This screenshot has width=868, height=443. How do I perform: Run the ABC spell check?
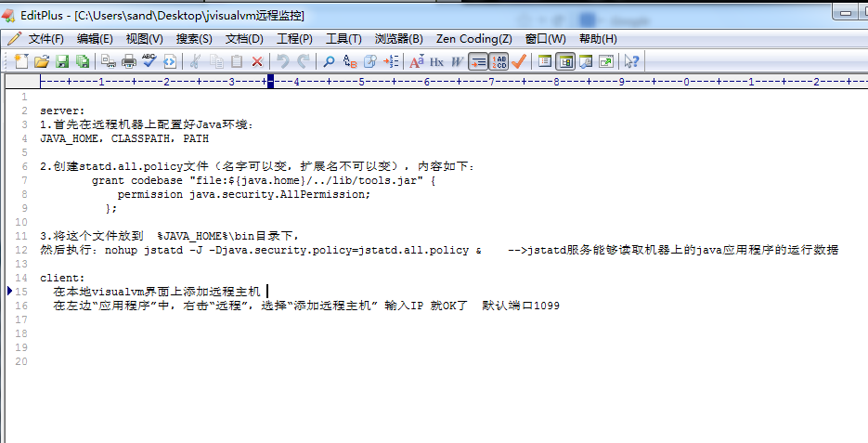149,61
